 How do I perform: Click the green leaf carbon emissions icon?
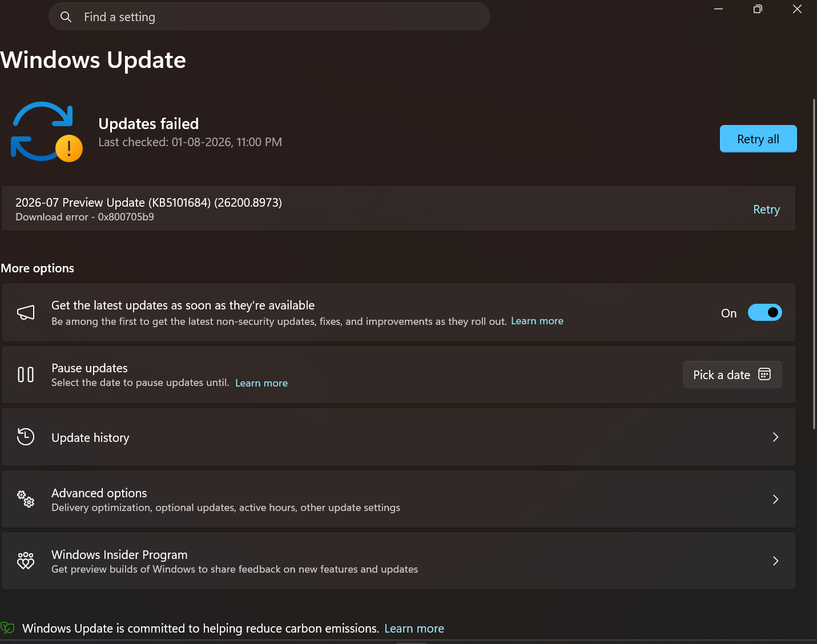click(x=7, y=629)
